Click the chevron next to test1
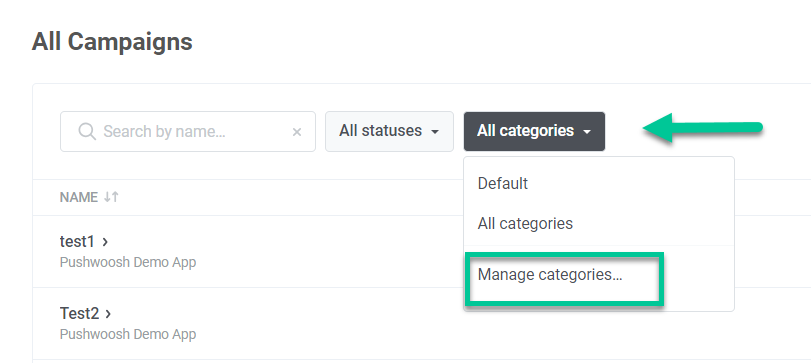The height and width of the screenshot is (363, 811). pos(105,241)
